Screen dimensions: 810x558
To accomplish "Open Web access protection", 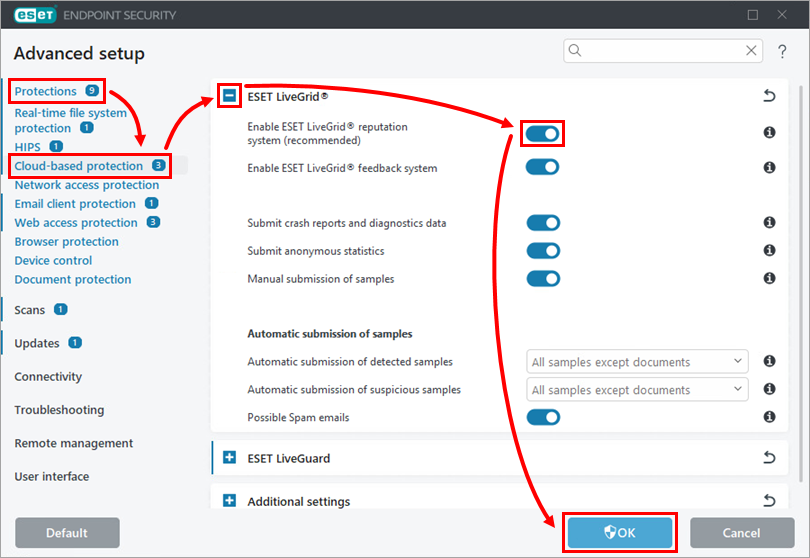I will tap(76, 223).
